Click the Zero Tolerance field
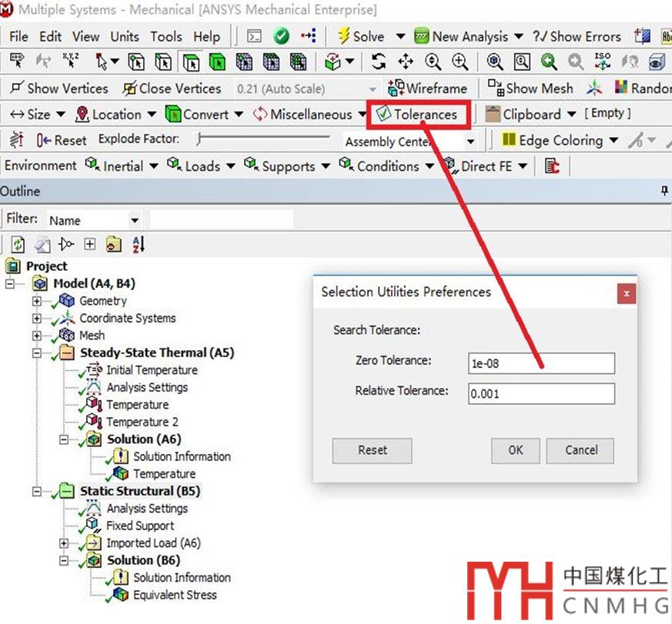Screen dimensions: 672x624 pos(541,364)
